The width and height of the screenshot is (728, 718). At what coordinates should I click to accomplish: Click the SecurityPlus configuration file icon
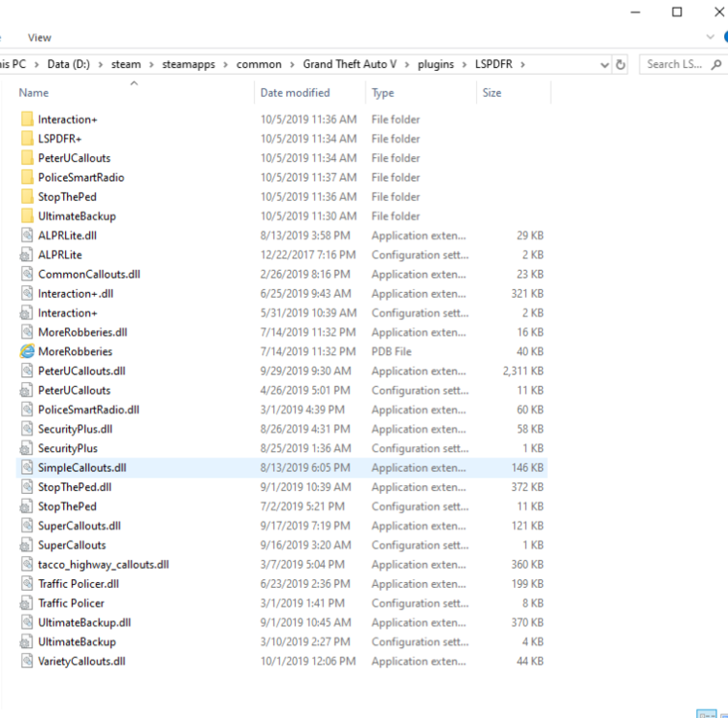pos(27,448)
